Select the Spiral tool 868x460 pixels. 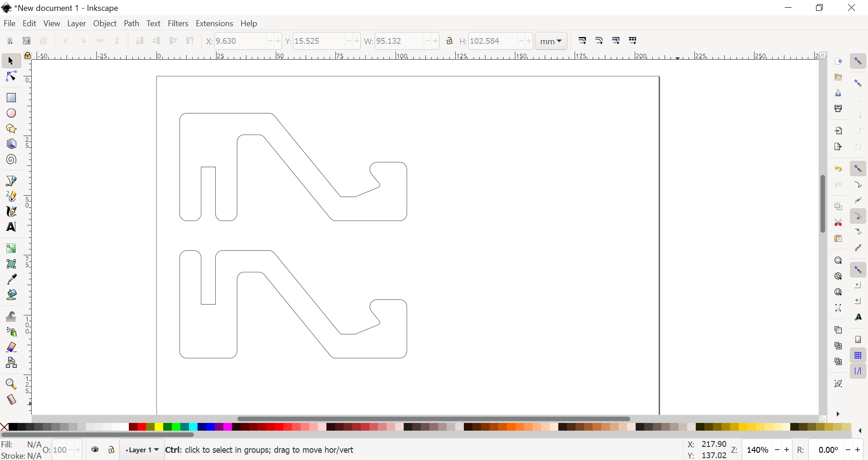pyautogui.click(x=10, y=160)
